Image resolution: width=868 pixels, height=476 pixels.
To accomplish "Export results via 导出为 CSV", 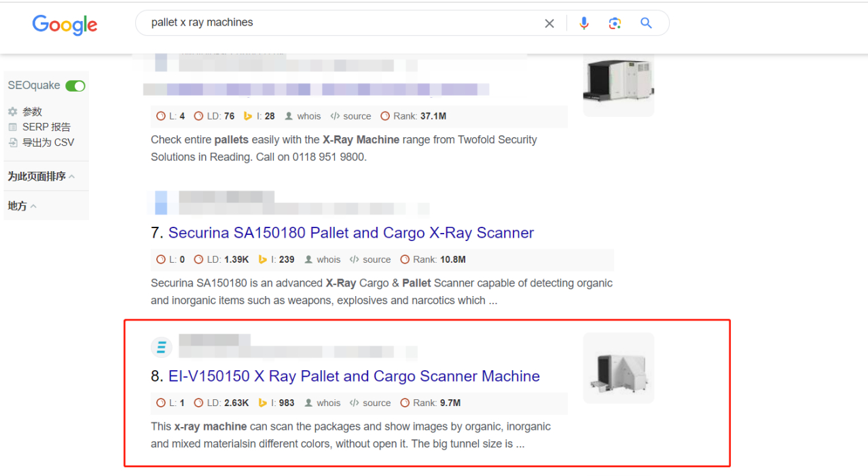I will pyautogui.click(x=48, y=143).
